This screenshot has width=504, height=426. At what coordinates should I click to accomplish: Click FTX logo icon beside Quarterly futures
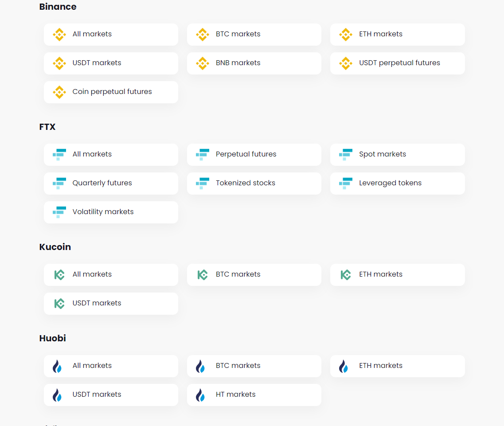click(59, 183)
